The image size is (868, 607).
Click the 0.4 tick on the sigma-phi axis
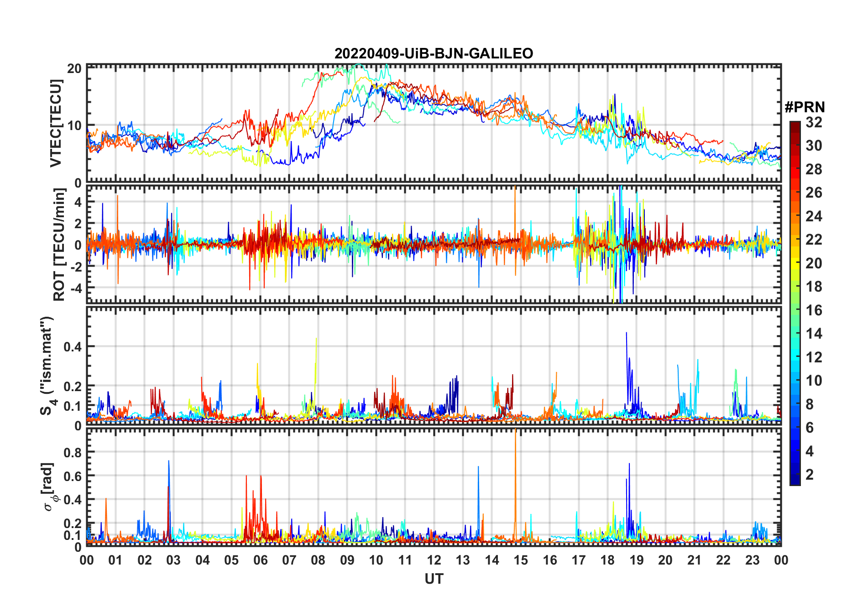(73, 500)
